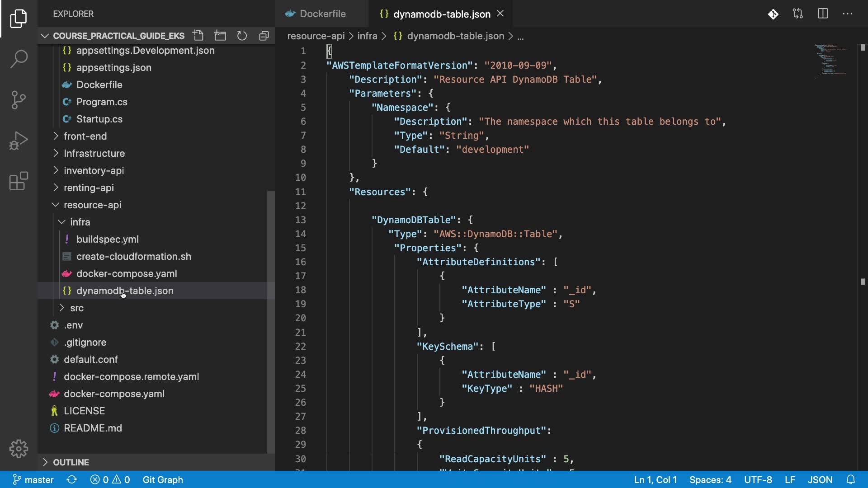Refresh the Explorer file tree
This screenshot has width=868, height=488.
tap(242, 36)
